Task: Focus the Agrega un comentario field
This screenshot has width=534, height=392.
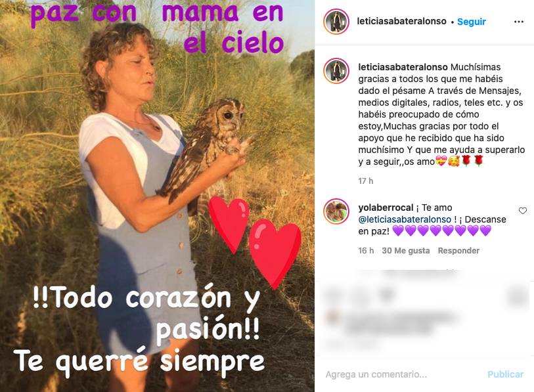Action: [402, 374]
